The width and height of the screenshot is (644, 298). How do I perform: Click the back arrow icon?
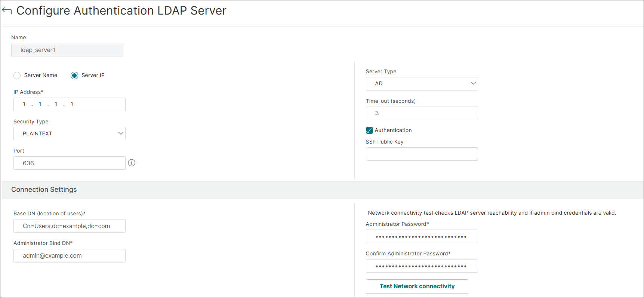point(7,10)
